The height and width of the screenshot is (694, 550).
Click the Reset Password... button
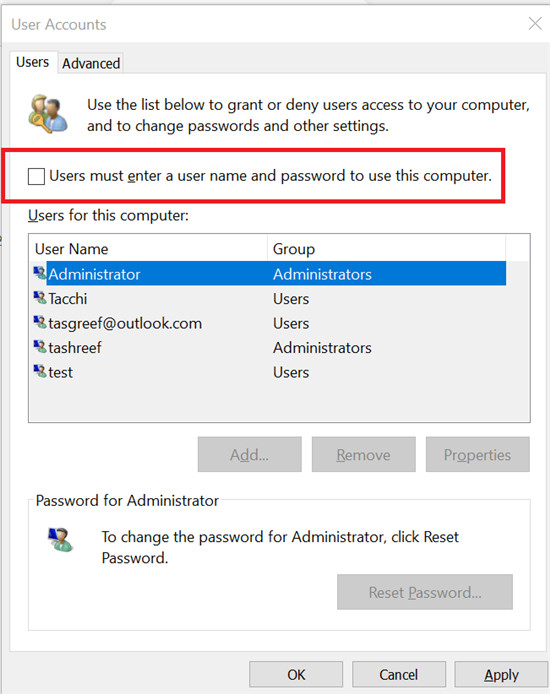pos(425,592)
